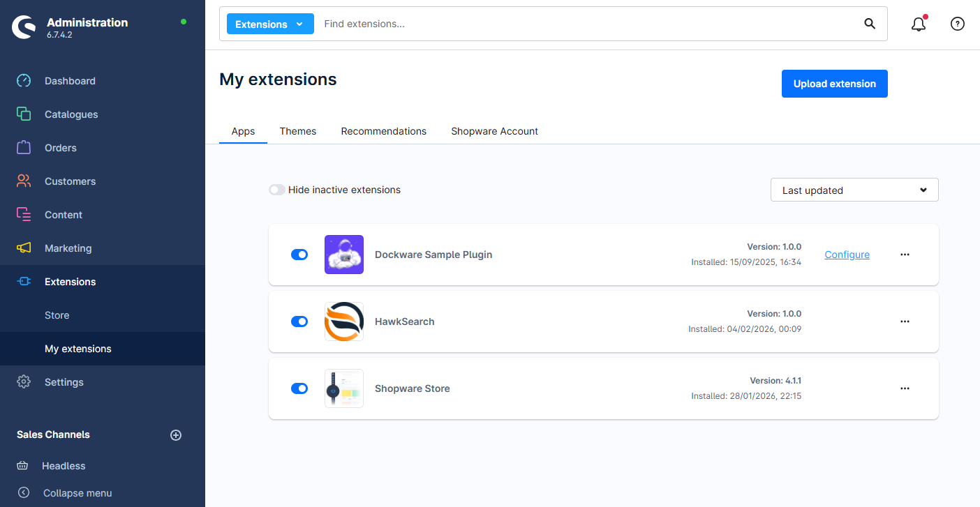Screen dimensions: 980x507
Task: Switch to the Recommendations tab
Action: pos(384,131)
